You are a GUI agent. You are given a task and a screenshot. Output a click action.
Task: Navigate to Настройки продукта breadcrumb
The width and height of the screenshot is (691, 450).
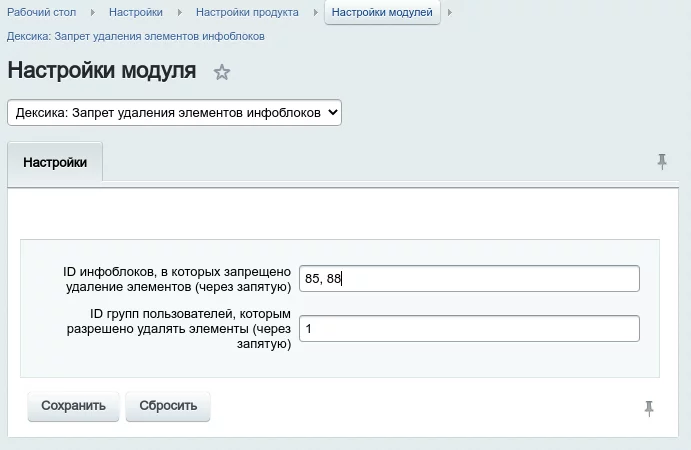tap(247, 12)
